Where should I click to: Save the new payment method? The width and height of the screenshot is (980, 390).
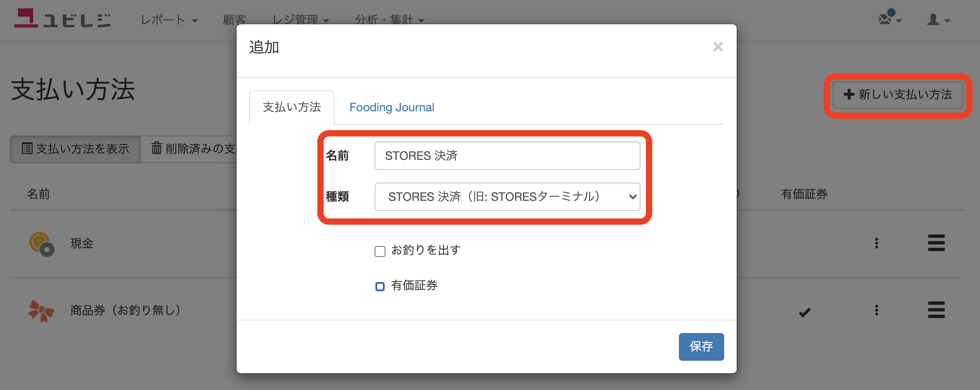701,346
